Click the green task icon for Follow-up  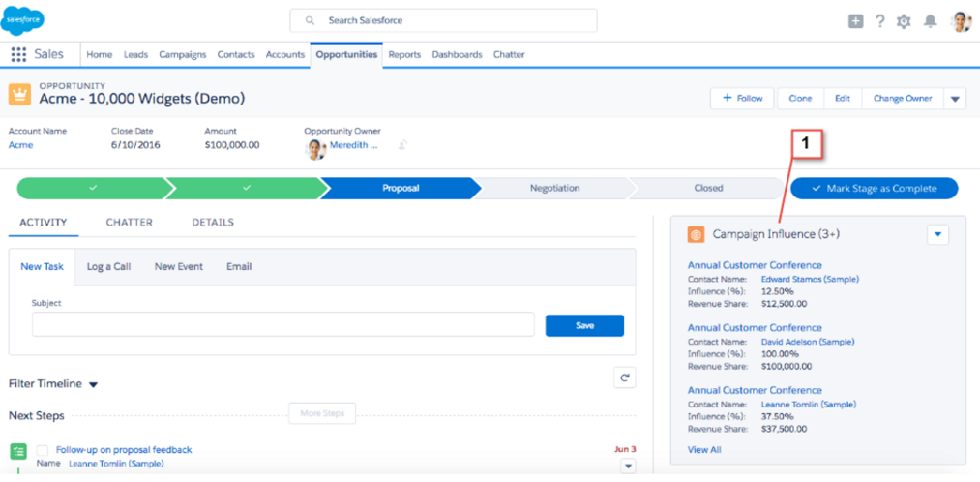click(x=18, y=451)
